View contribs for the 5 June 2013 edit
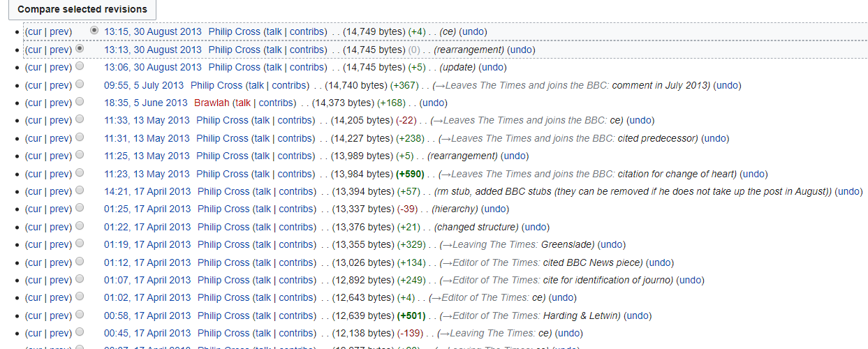 pyautogui.click(x=277, y=103)
